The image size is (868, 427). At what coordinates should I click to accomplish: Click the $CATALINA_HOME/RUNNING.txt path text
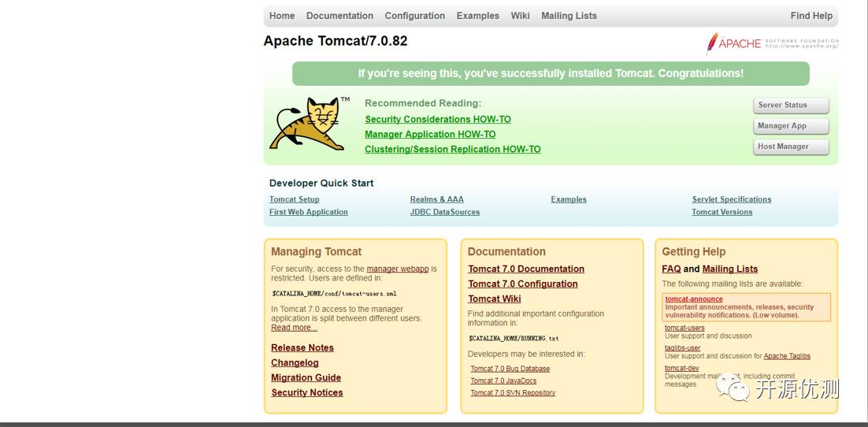point(514,338)
